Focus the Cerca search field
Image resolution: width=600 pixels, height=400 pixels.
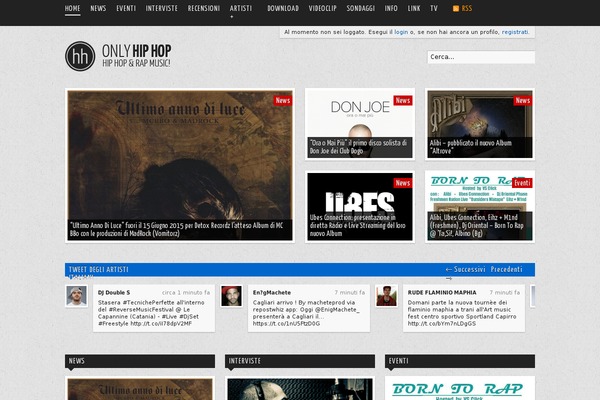click(481, 57)
